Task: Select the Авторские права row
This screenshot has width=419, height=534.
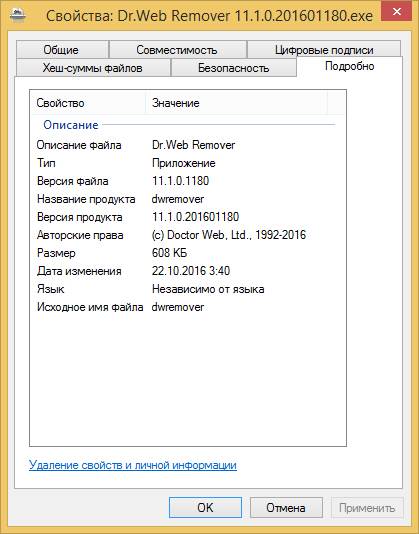Action: click(x=188, y=235)
